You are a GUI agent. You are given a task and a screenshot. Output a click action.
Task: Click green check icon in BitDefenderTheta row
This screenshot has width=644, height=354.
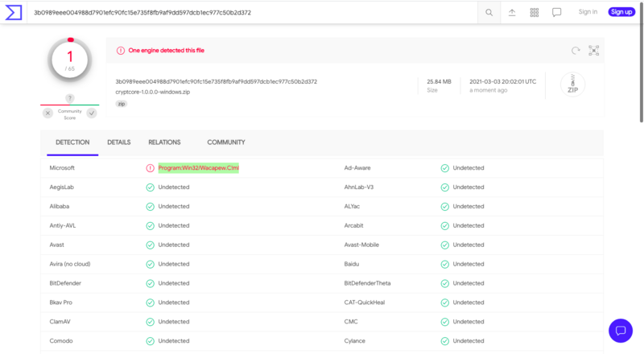pyautogui.click(x=445, y=283)
